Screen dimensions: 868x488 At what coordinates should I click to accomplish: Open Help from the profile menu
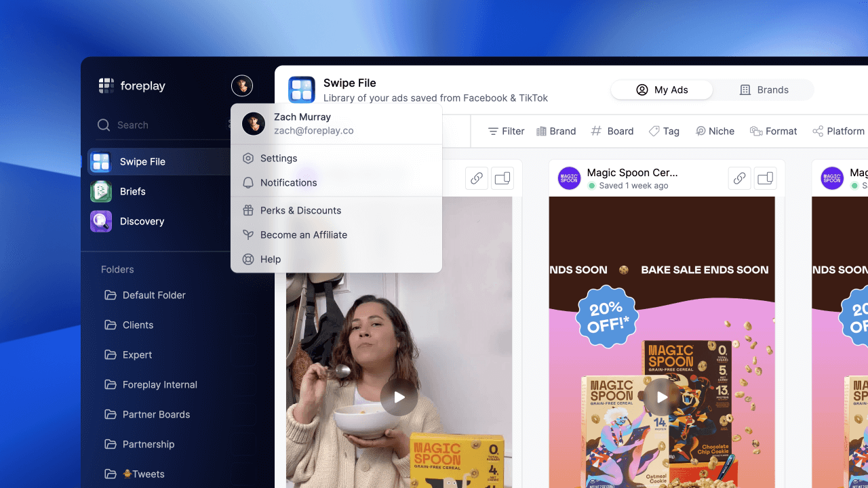336,260
